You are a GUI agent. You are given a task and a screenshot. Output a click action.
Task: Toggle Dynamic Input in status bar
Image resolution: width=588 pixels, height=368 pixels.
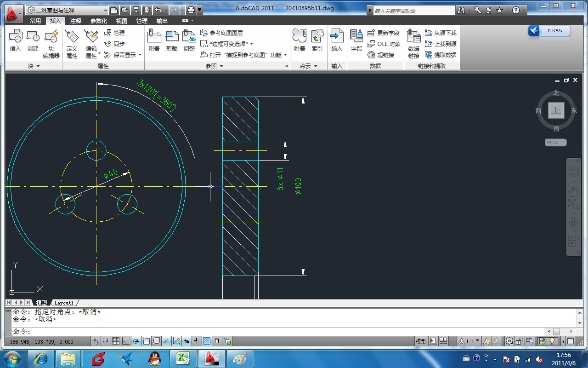point(187,341)
